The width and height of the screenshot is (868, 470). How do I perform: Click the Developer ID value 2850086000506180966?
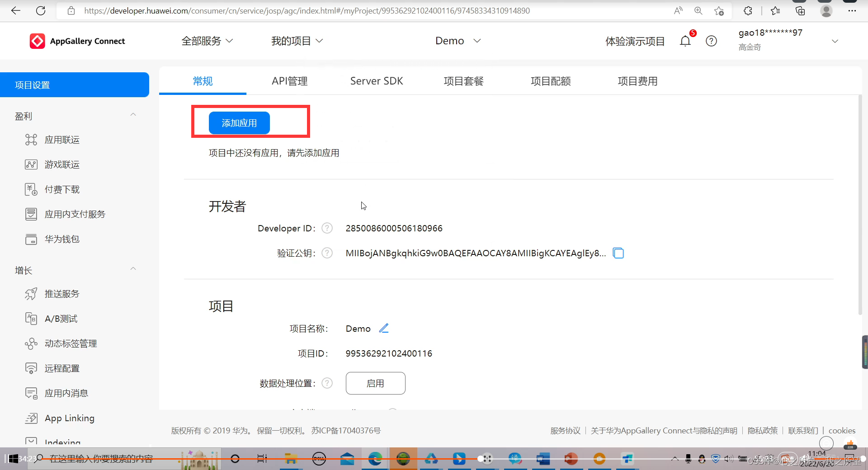(394, 228)
